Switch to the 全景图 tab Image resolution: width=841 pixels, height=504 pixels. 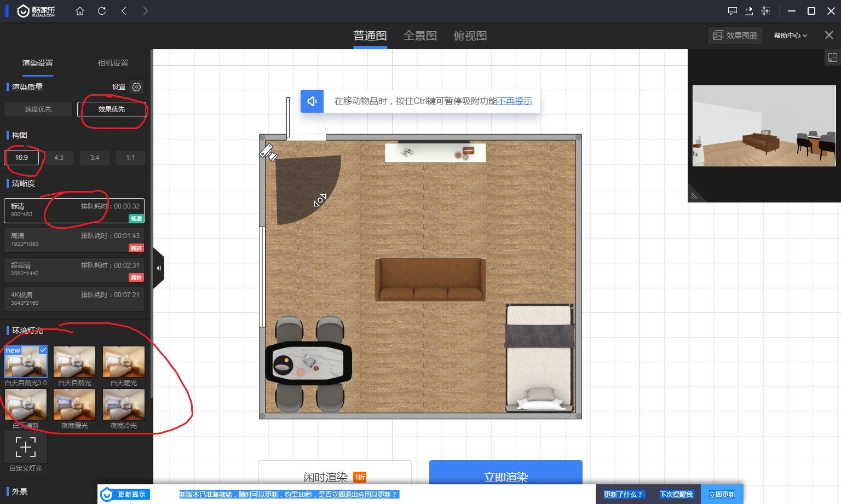420,35
